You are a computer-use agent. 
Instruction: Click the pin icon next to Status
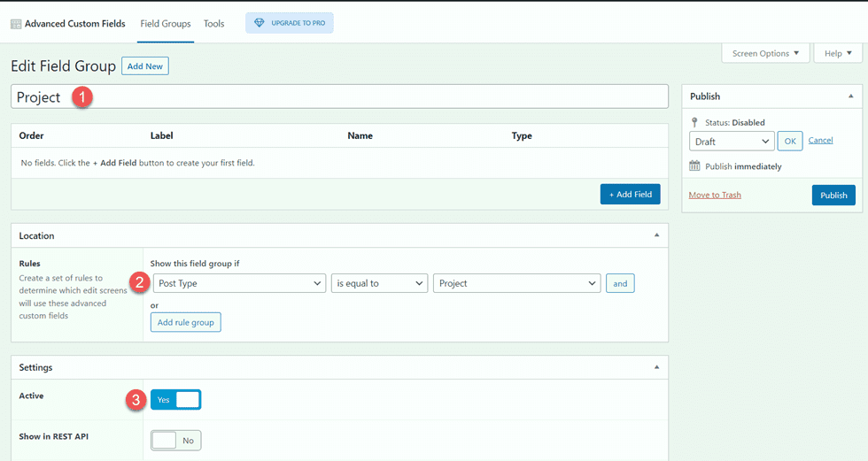[695, 122]
